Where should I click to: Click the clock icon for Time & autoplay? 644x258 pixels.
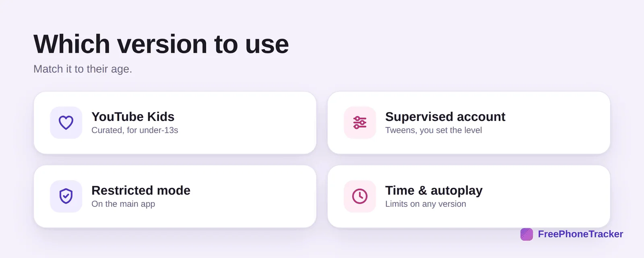pos(360,196)
